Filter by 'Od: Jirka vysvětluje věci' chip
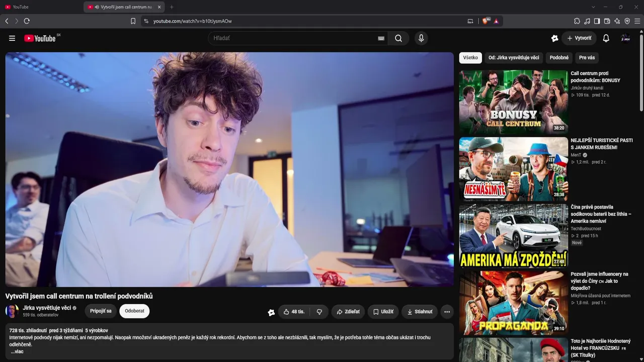Viewport: 644px width, 362px height. click(514, 58)
